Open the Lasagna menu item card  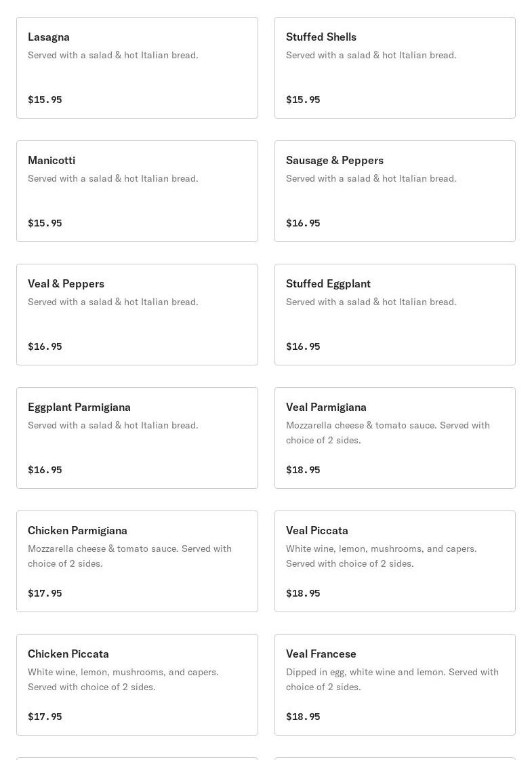click(137, 68)
